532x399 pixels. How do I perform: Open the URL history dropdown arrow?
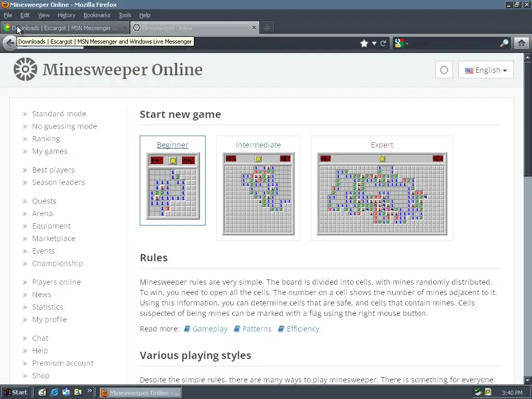[x=374, y=43]
